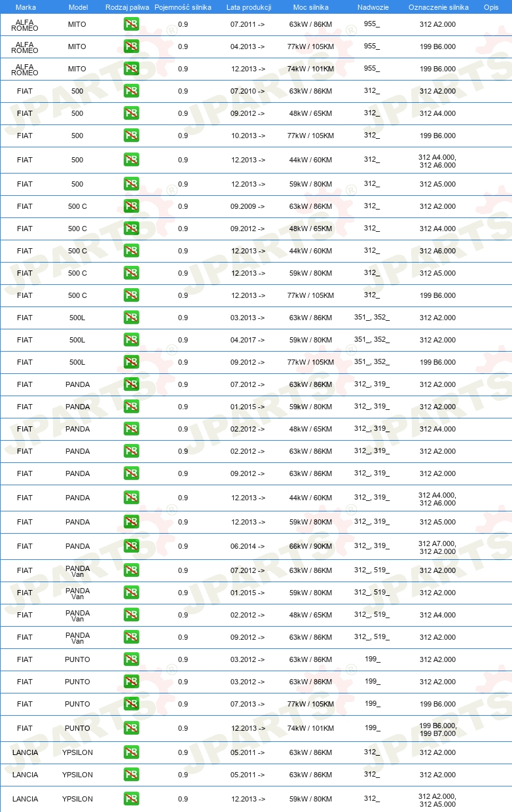Click fuel icon in FIAT 500 C 09.2009 row
512x812 pixels.
(131, 206)
